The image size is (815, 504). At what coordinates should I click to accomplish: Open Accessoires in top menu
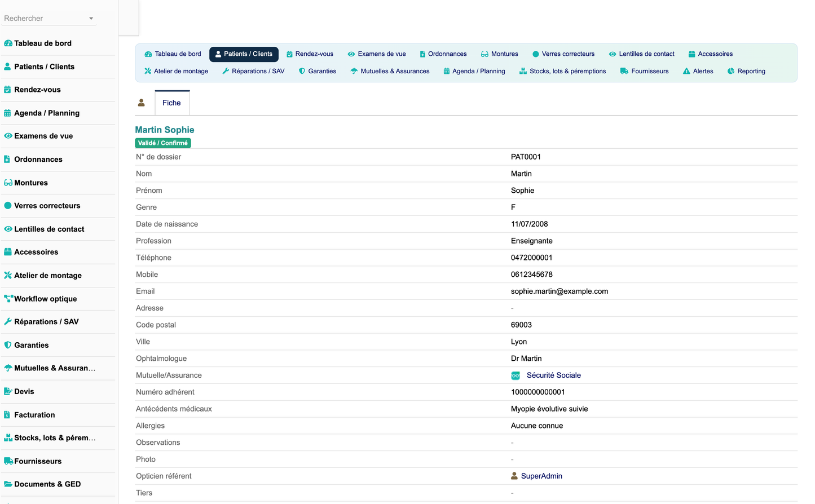pos(711,54)
